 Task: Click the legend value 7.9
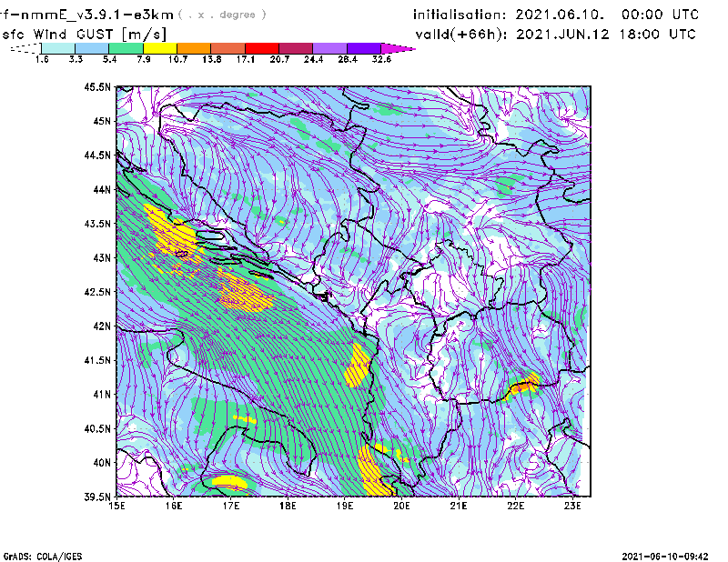144,59
